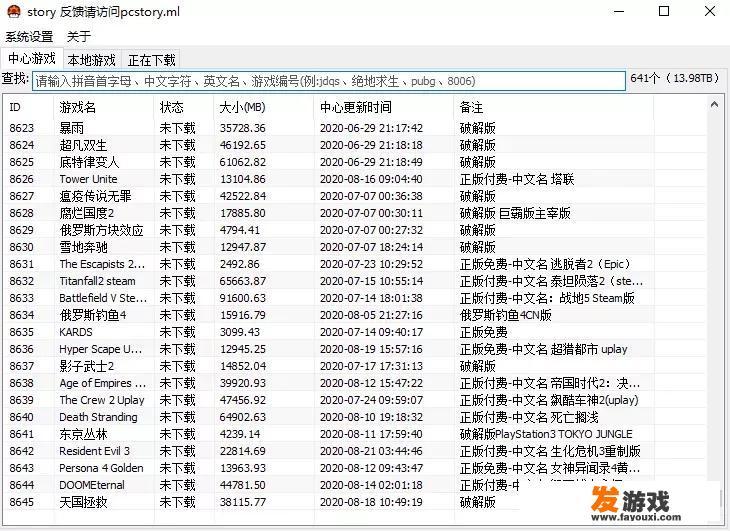This screenshot has height=531, width=730.
Task: Focus the 查找 search input field
Action: pyautogui.click(x=329, y=81)
